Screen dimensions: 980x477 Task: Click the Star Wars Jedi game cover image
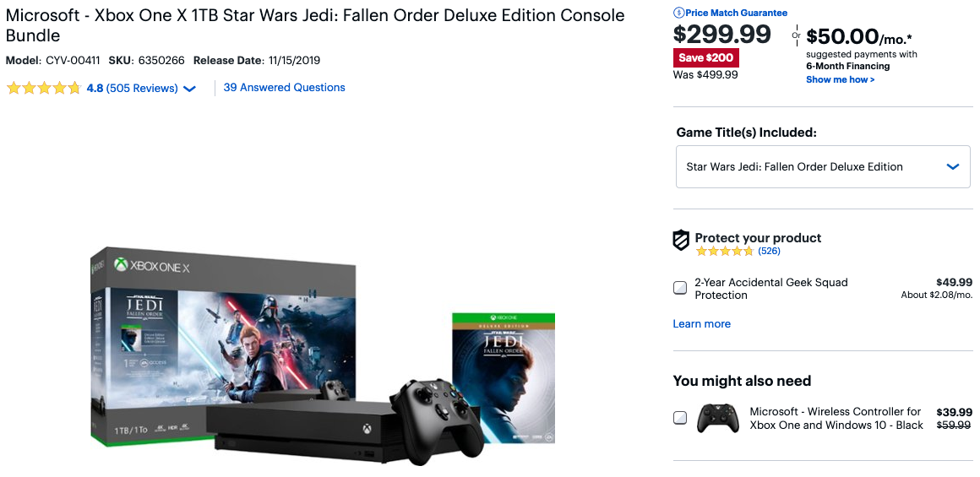pyautogui.click(x=503, y=377)
